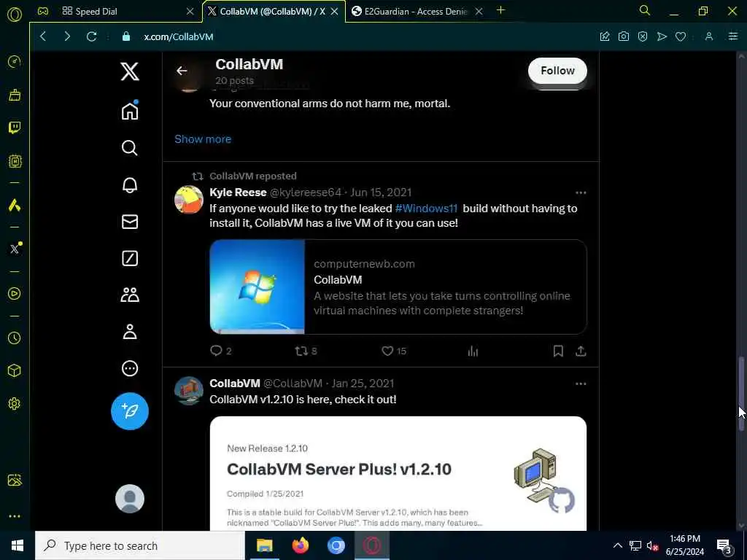This screenshot has width=747, height=560.
Task: Open Kyle Reese's profile name
Action: click(x=238, y=192)
